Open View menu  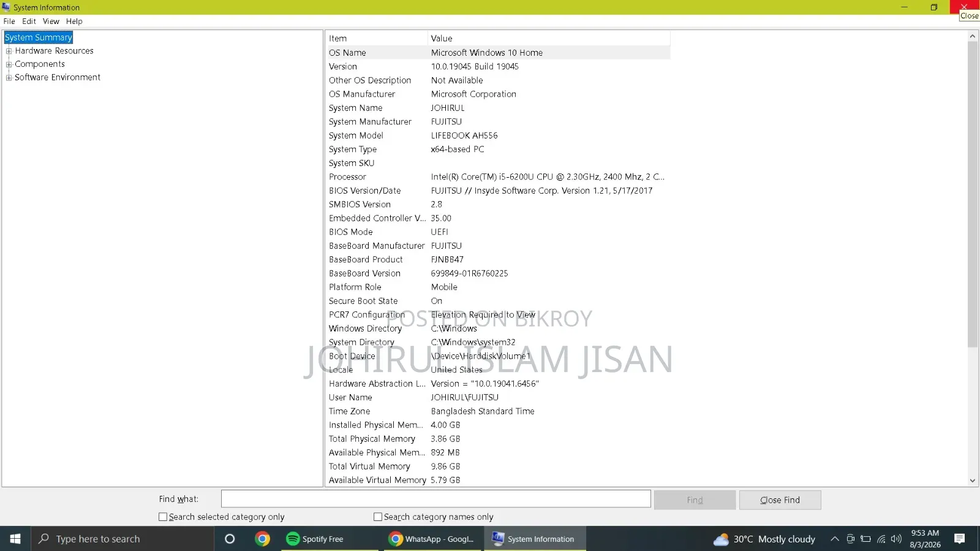pyautogui.click(x=51, y=21)
